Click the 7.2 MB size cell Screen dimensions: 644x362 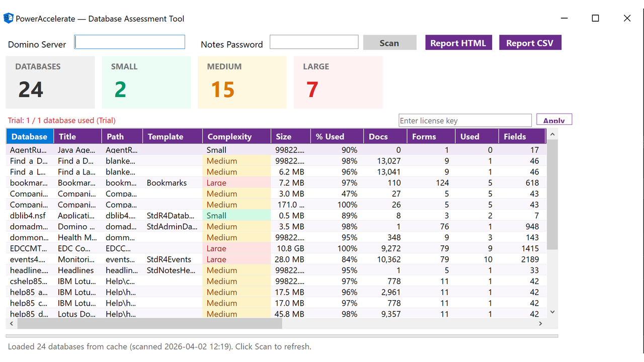point(291,183)
